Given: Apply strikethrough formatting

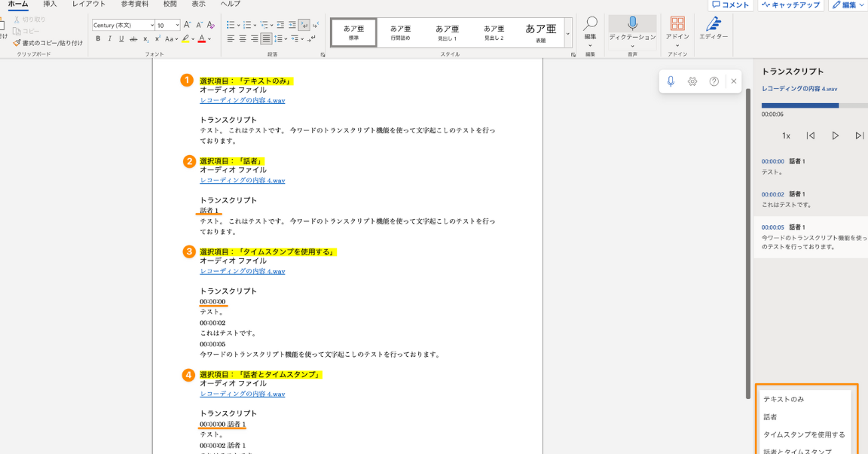Looking at the screenshot, I should pyautogui.click(x=133, y=38).
